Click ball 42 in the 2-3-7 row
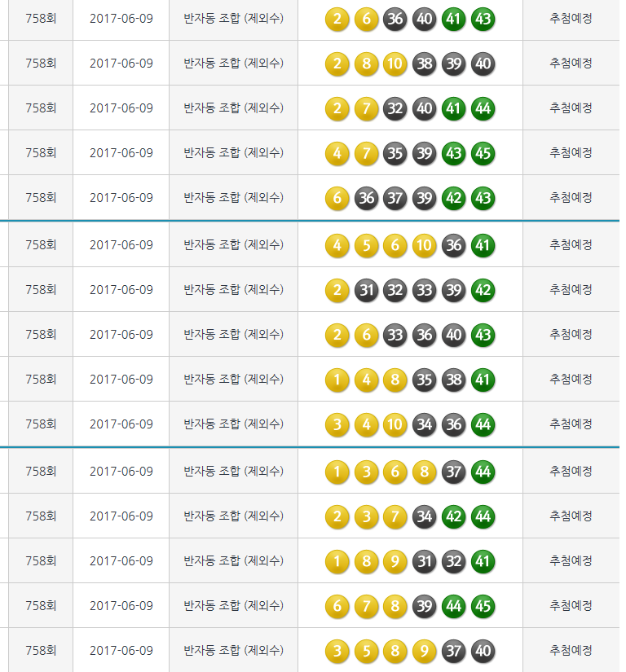Viewport: 626px width, 672px height. pos(454,516)
